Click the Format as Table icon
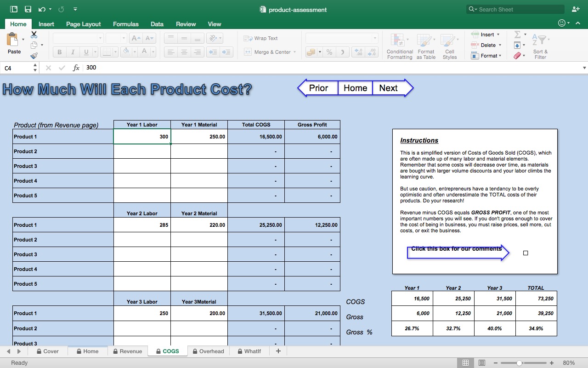 point(425,46)
